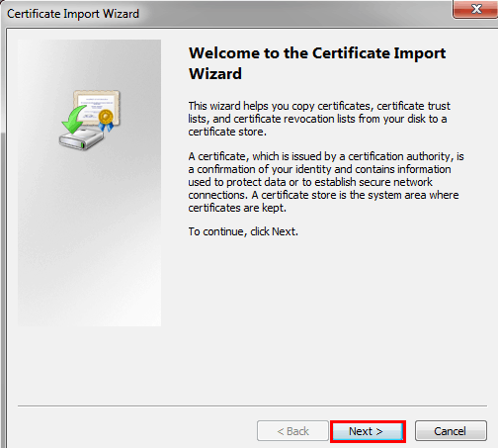Click the "certificates are kept." line
This screenshot has height=448, width=498.
click(x=237, y=208)
